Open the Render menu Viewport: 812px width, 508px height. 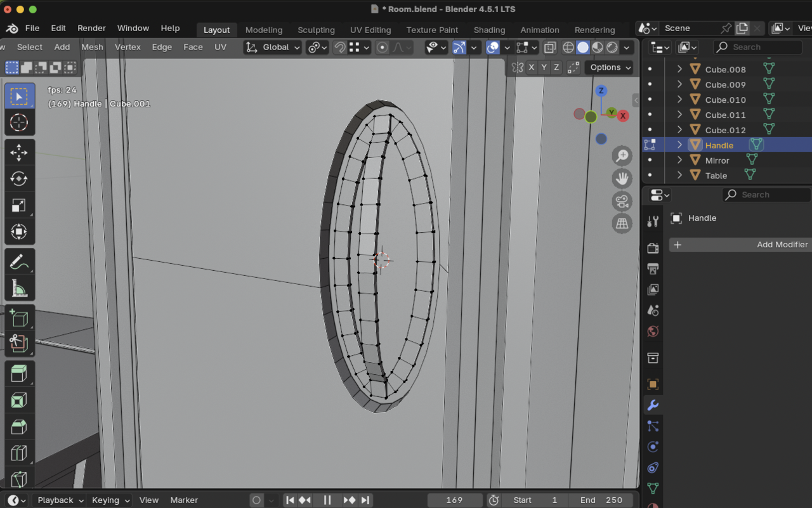91,28
